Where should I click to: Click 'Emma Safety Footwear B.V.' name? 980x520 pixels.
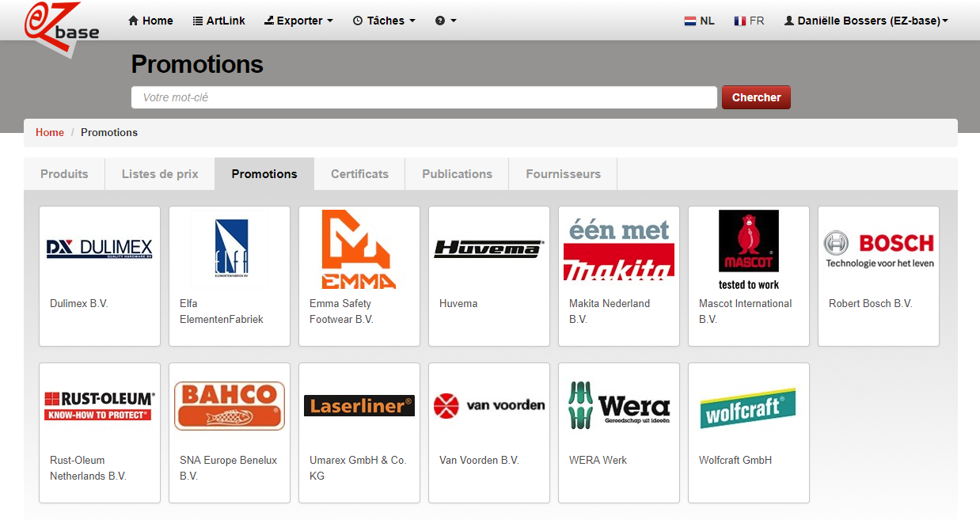point(341,311)
